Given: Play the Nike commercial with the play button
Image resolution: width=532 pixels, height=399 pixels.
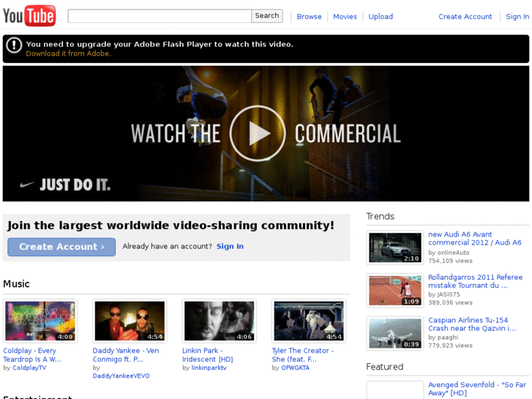Looking at the screenshot, I should 258,133.
